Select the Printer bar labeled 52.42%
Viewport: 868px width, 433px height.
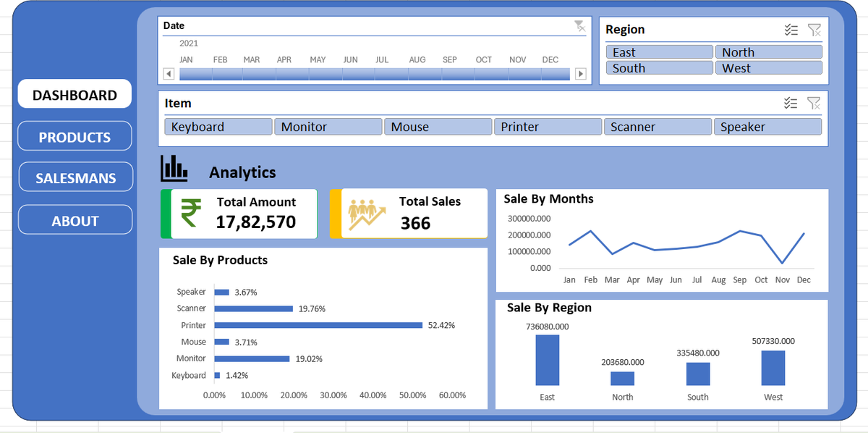coord(318,325)
